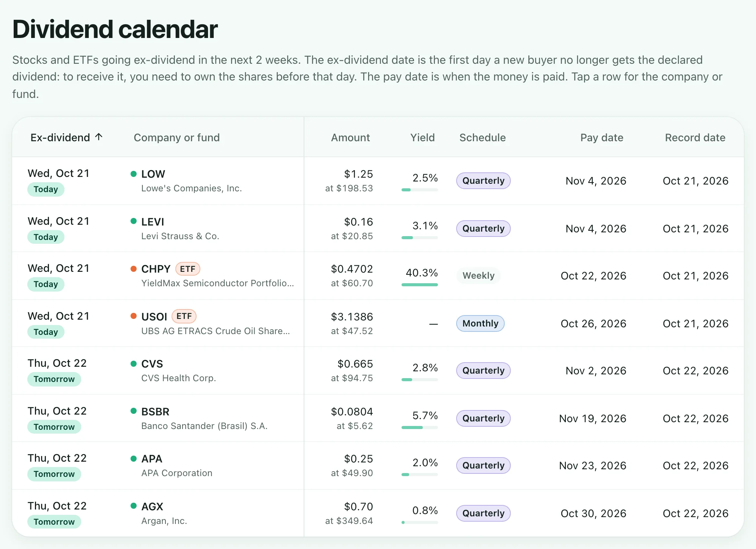Click the green status dot beside CVS
Viewport: 756px width, 549px height.
[134, 364]
